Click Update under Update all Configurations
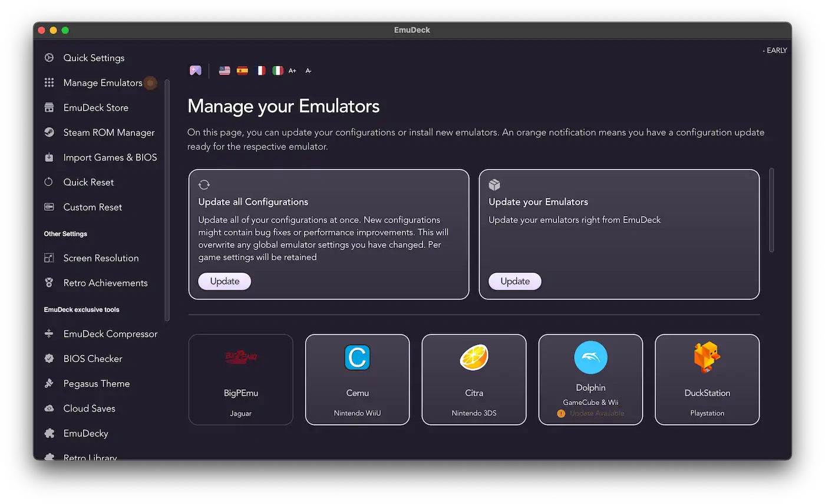The width and height of the screenshot is (825, 504). click(225, 281)
